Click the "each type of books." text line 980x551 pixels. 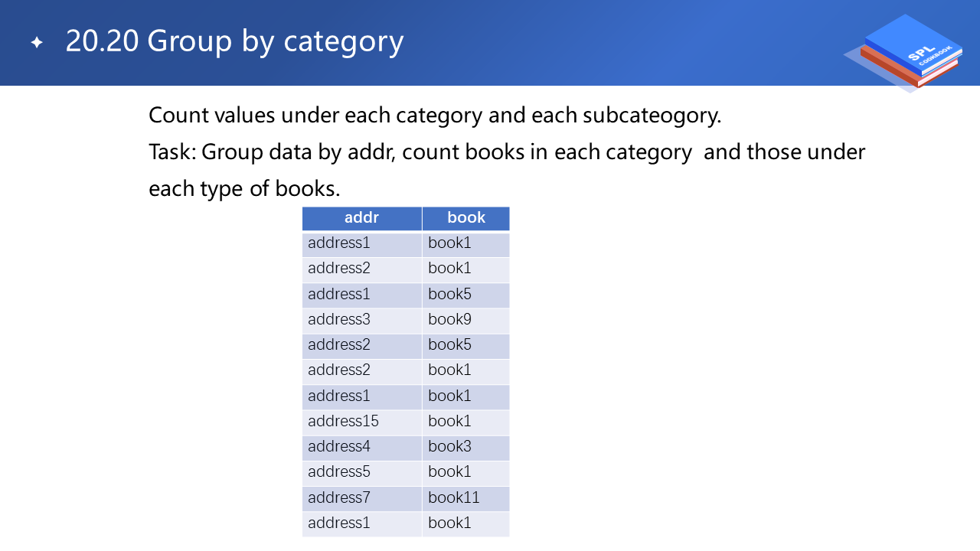244,187
